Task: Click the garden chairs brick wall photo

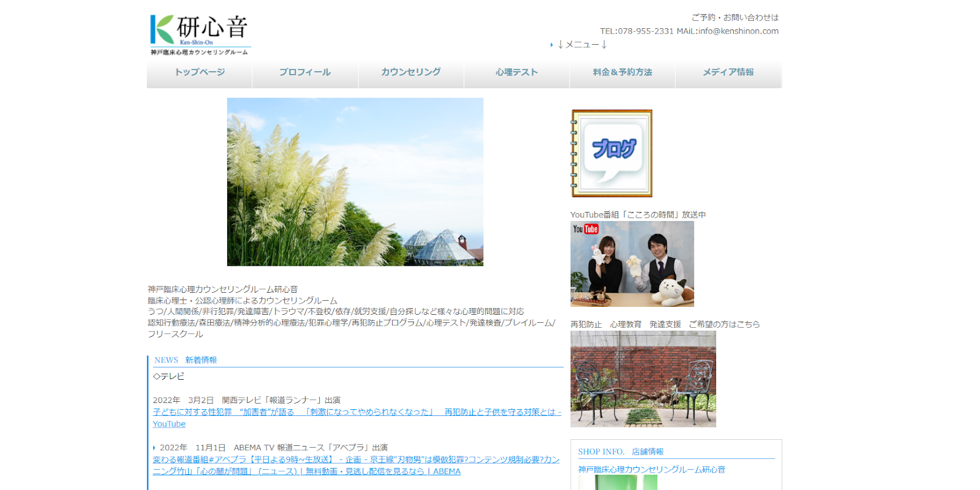Action: 643,379
